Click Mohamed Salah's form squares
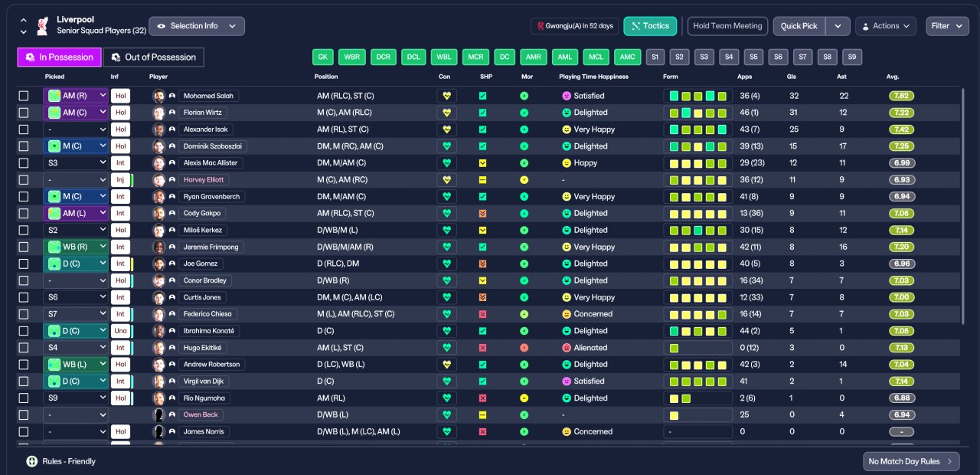 [x=697, y=96]
